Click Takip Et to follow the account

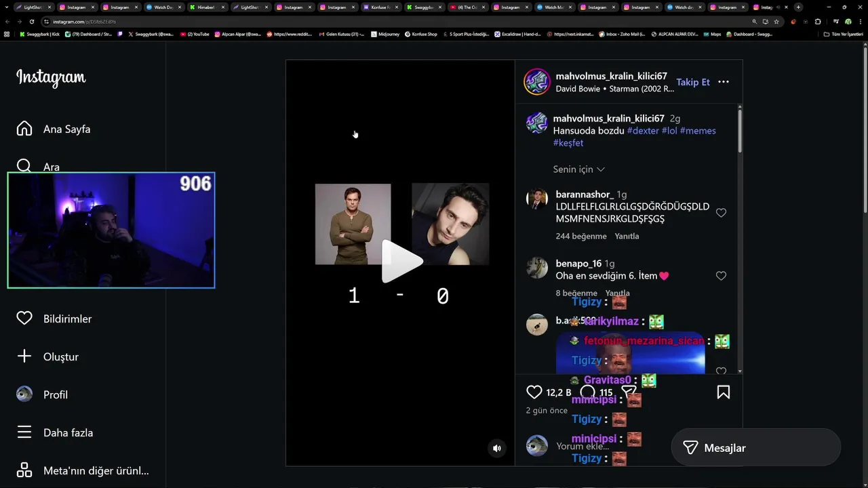click(x=693, y=82)
